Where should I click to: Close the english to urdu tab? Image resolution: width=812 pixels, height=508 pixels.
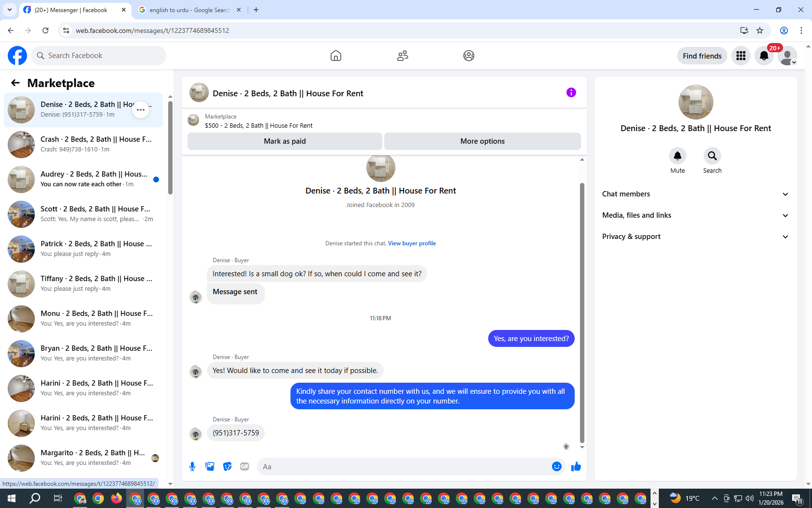(x=239, y=10)
